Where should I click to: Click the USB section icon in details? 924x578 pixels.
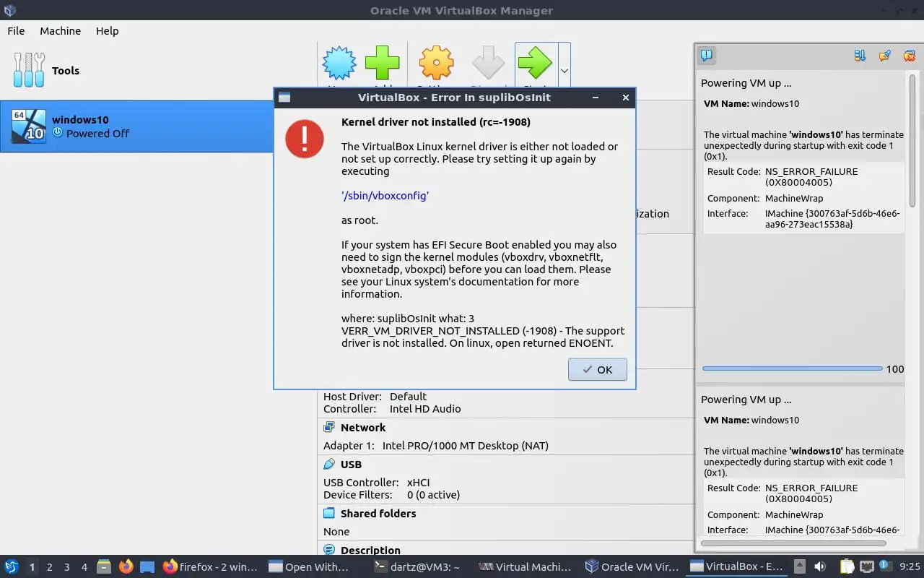pos(329,464)
